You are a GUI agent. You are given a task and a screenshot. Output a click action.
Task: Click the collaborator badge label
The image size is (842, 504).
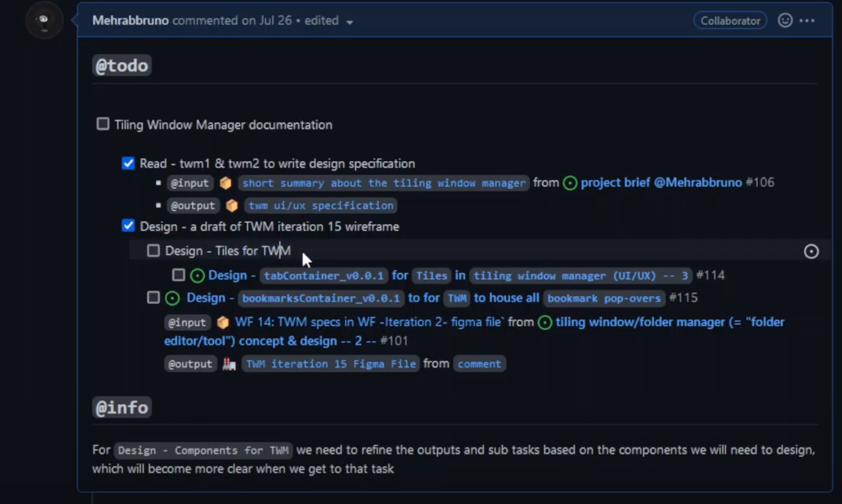pos(730,20)
